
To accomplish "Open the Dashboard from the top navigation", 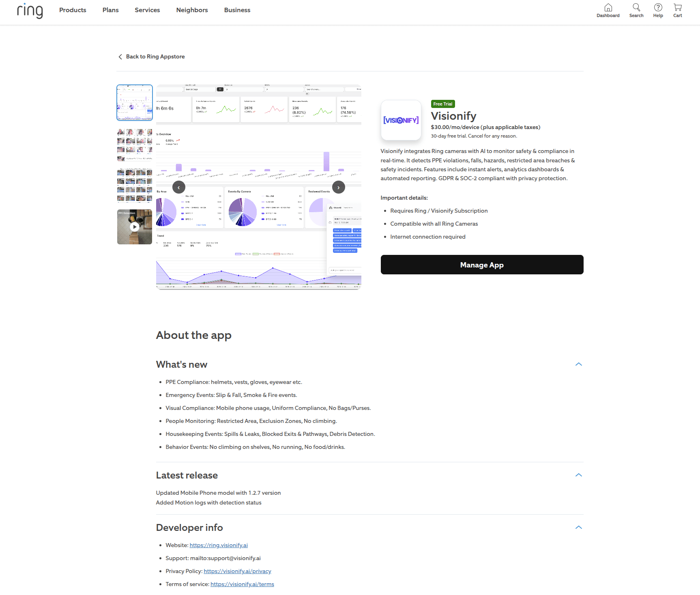I will [608, 10].
